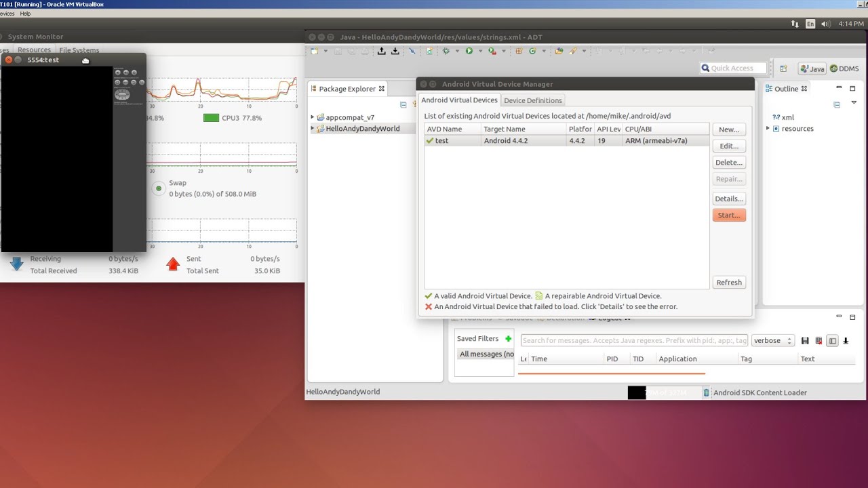Click the New Java Package toolbar icon
The height and width of the screenshot is (488, 868).
519,51
